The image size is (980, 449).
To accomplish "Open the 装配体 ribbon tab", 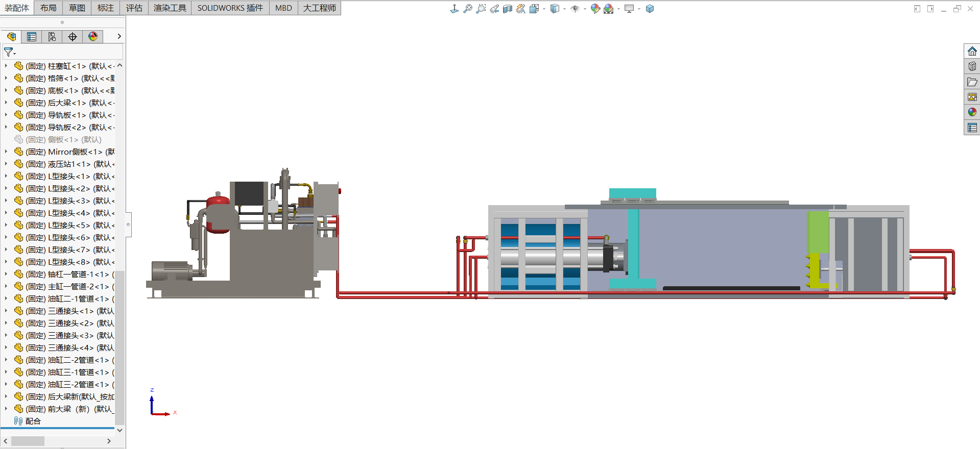I will coord(17,8).
